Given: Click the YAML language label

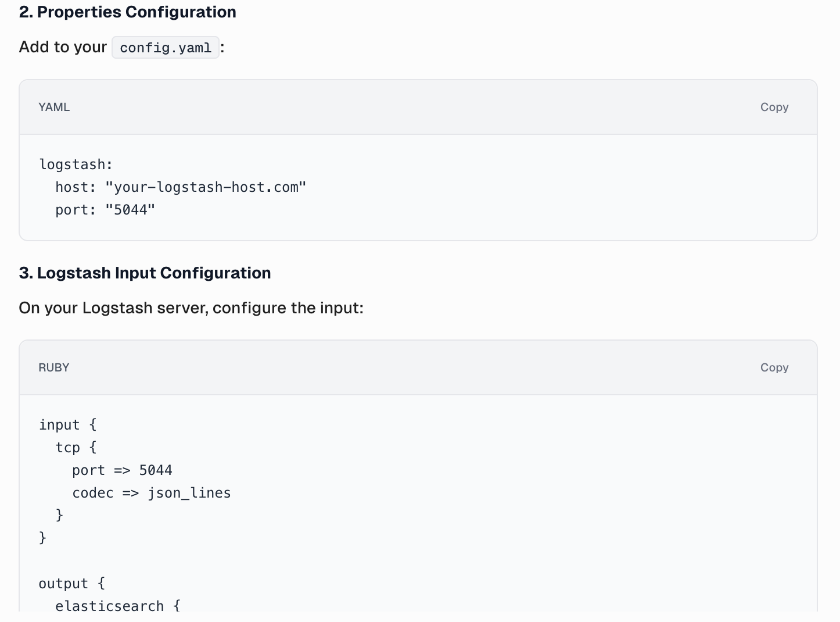Looking at the screenshot, I should coord(53,107).
